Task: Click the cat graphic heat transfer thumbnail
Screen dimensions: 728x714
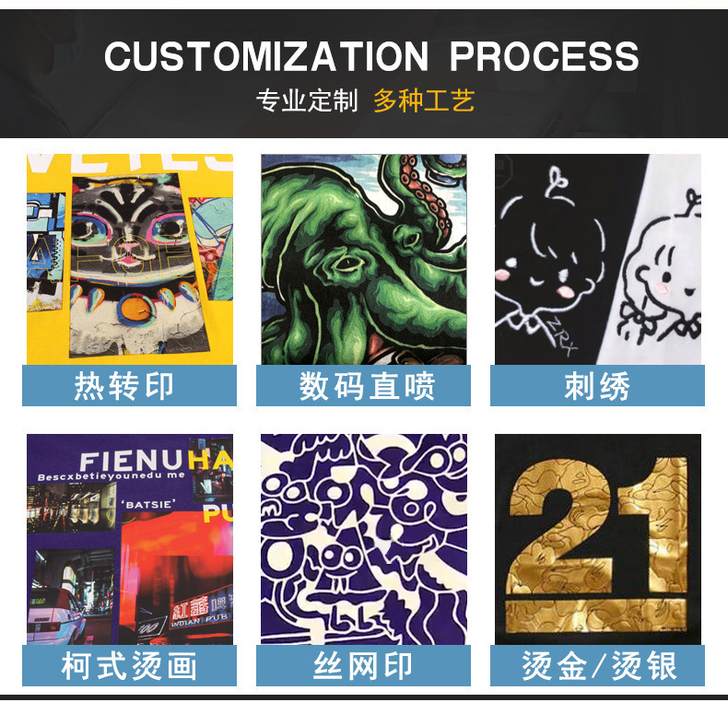Action: [130, 259]
